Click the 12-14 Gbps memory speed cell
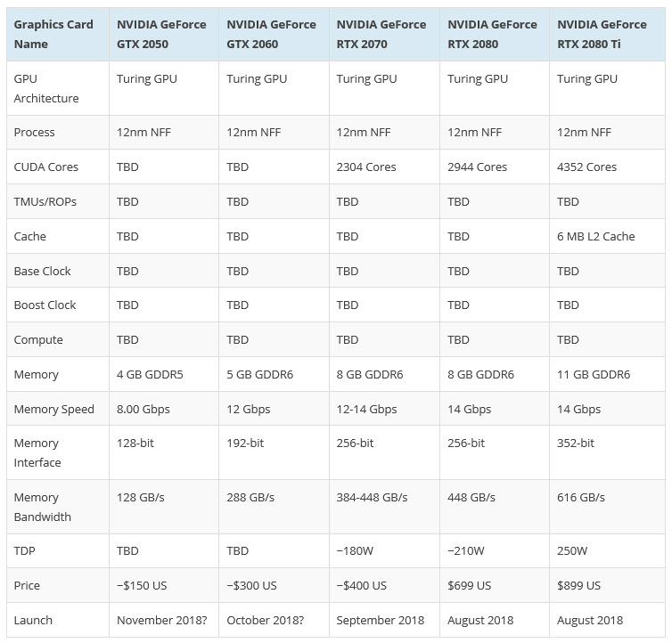672x643 pixels. click(366, 409)
